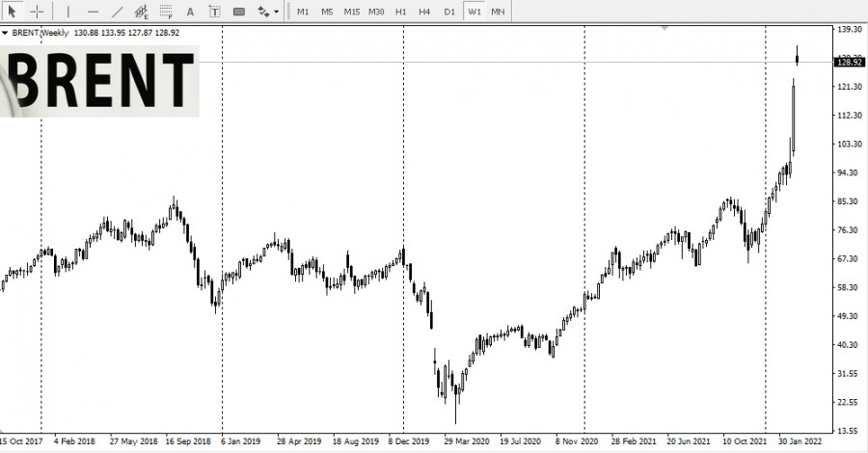The image size is (868, 453).
Task: Pick the equidistant channel tool
Action: (142, 11)
